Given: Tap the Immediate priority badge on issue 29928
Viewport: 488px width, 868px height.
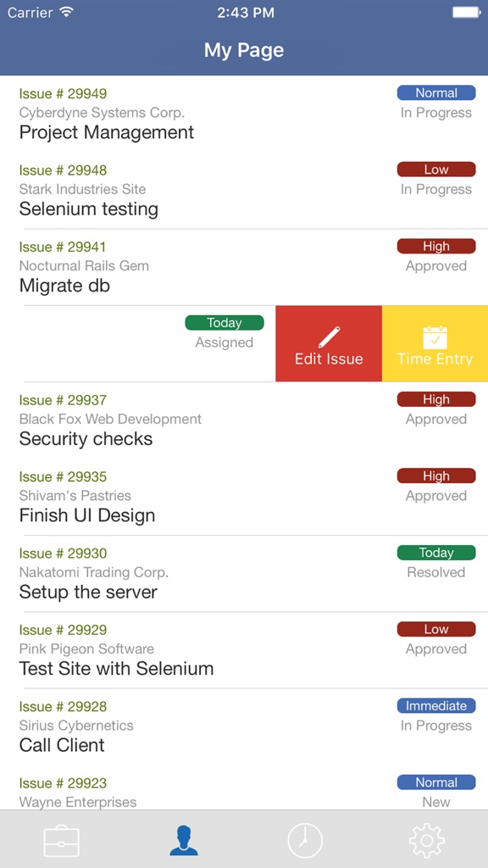Looking at the screenshot, I should point(436,705).
